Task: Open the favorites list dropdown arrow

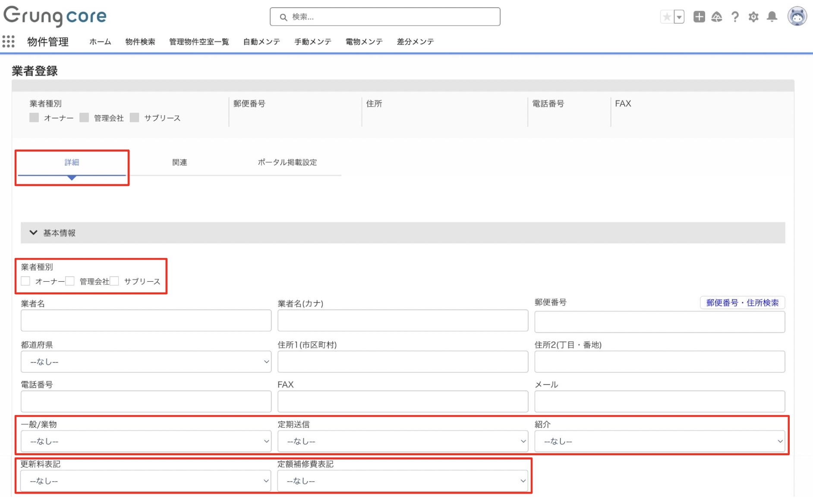Action: point(679,17)
